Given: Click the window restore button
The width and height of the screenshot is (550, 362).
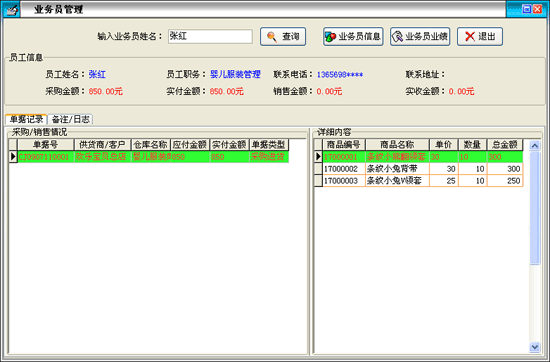Looking at the screenshot, I should (526, 9).
